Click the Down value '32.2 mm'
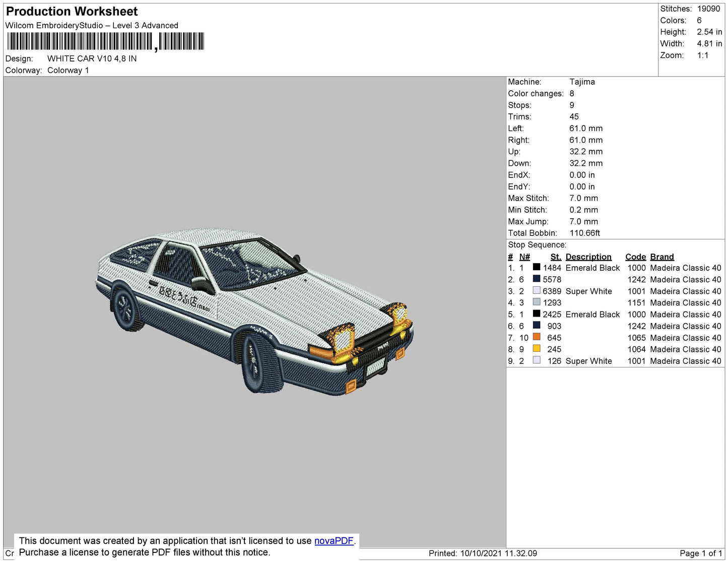The image size is (728, 563). [586, 163]
